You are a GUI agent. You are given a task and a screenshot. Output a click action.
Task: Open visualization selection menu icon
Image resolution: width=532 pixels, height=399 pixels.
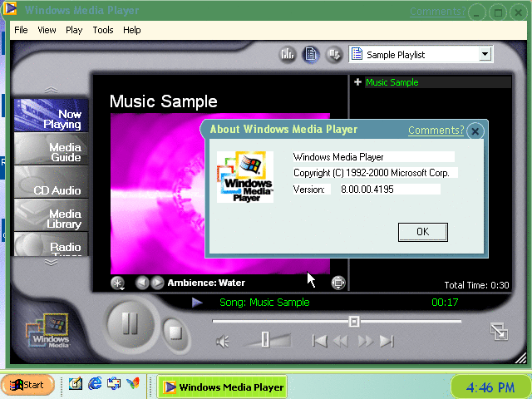[117, 283]
